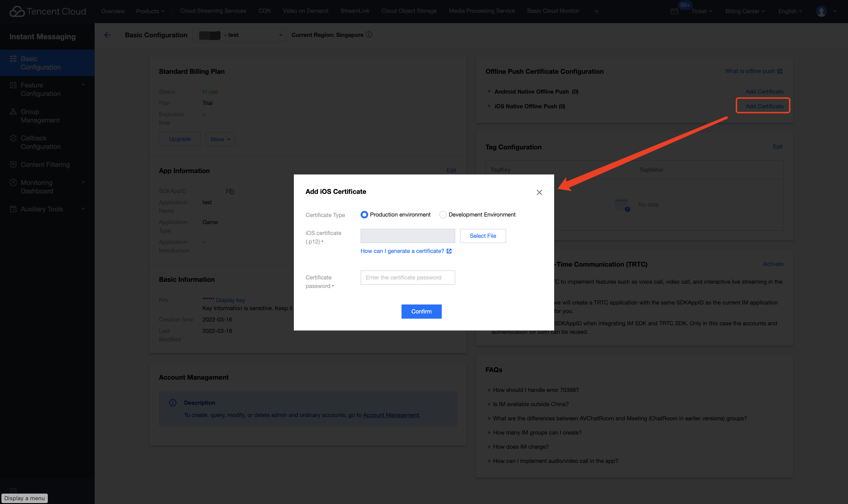Click the plus icon in top navigation
Viewport: 848px width, 504px height.
596,12
